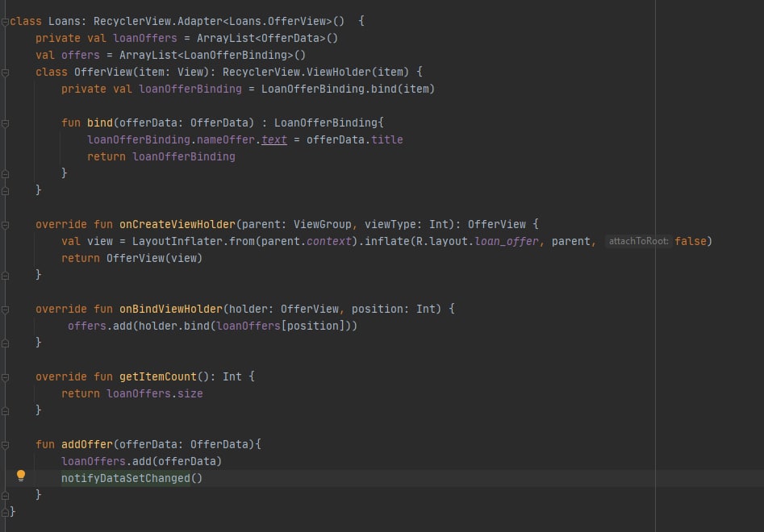Click RecyclerView.Adapter in the class declaration

click(158, 22)
